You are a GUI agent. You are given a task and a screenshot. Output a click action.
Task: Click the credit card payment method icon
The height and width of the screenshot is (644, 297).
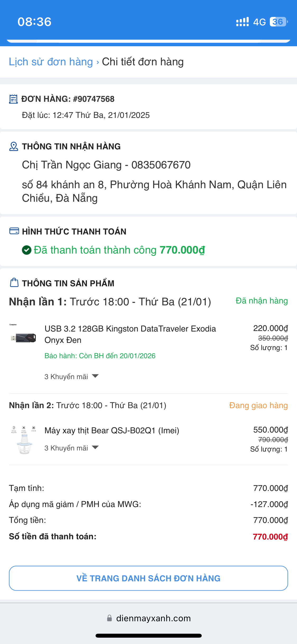point(14,231)
